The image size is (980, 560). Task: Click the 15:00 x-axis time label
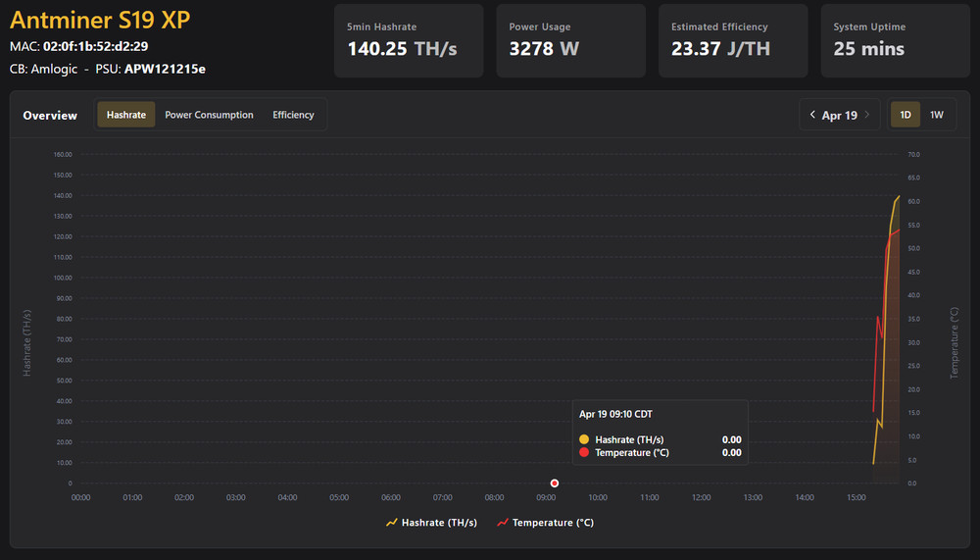857,497
